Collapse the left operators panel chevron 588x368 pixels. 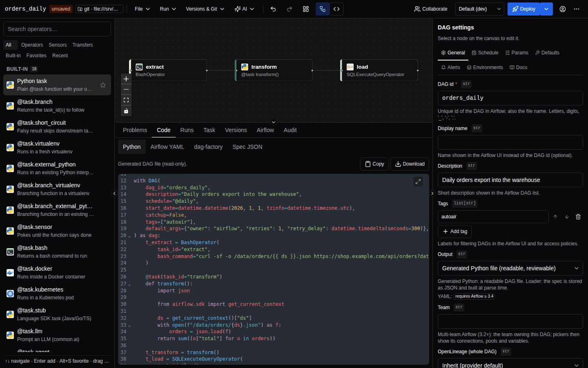point(115,193)
